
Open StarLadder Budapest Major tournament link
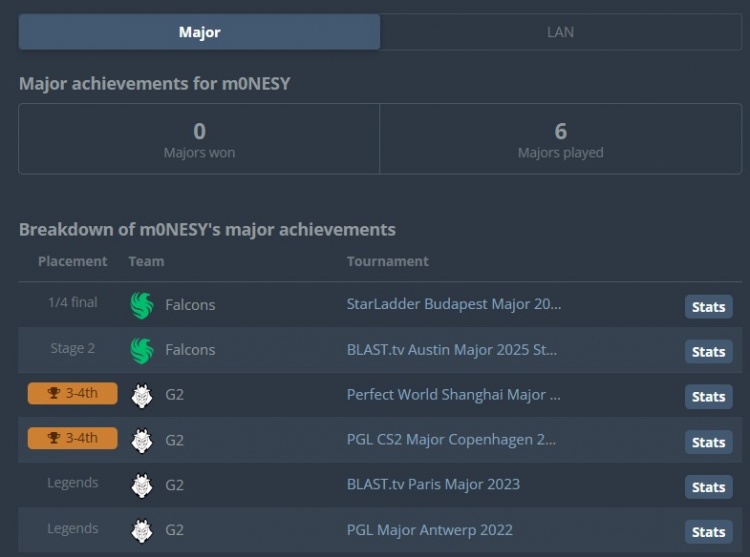click(453, 304)
